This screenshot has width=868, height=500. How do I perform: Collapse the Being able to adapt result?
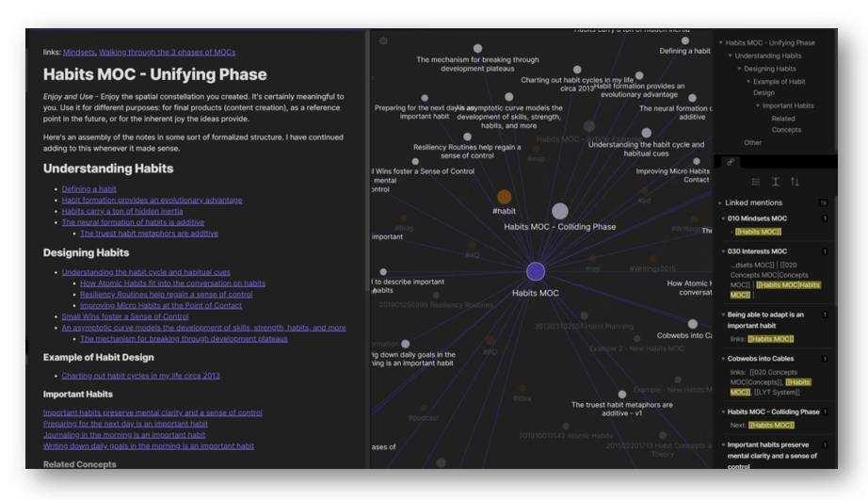click(x=720, y=315)
